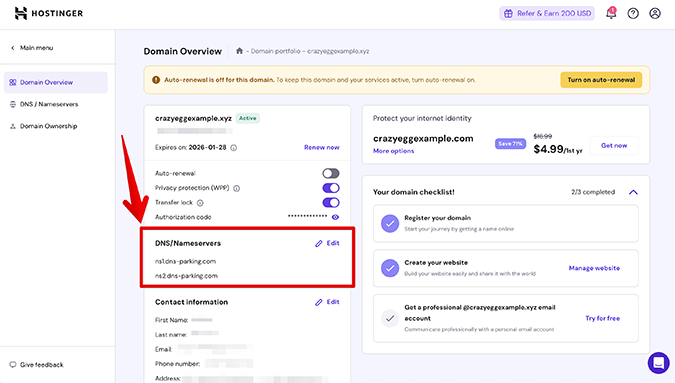Click the crazyeggexample.xyz domain title

coord(193,118)
